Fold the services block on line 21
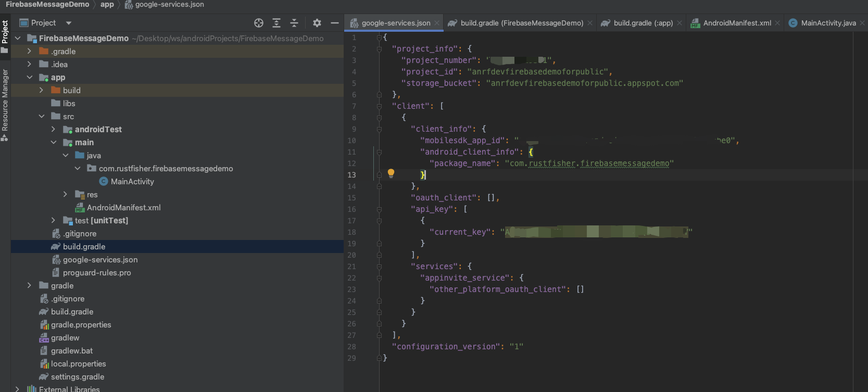868x392 pixels. (x=379, y=267)
